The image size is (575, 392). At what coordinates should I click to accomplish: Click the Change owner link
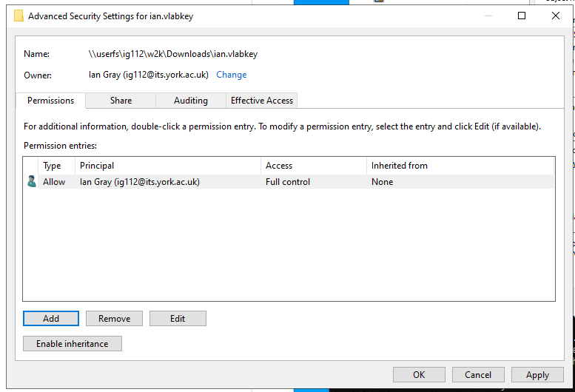(x=232, y=75)
